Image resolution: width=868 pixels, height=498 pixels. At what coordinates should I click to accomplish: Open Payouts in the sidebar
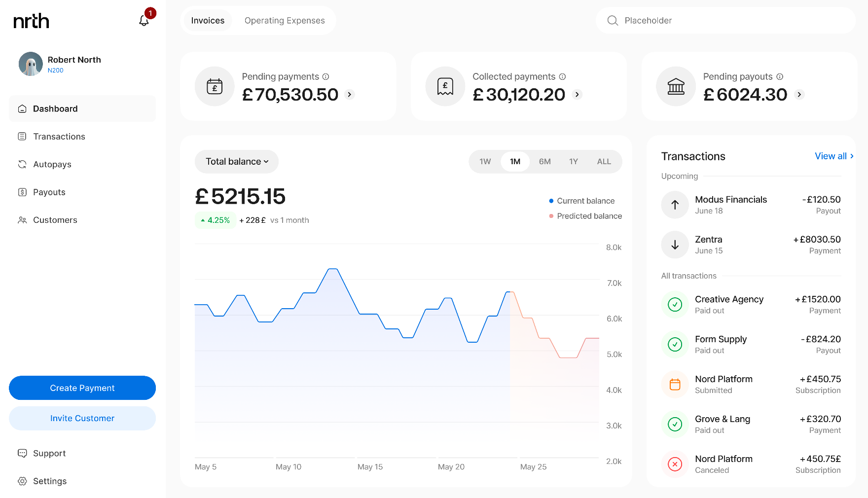(x=82, y=192)
